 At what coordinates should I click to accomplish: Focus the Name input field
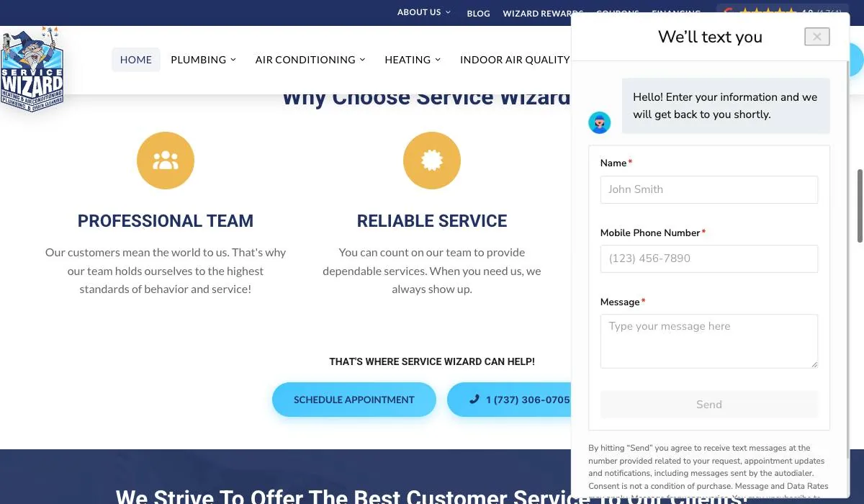(709, 189)
